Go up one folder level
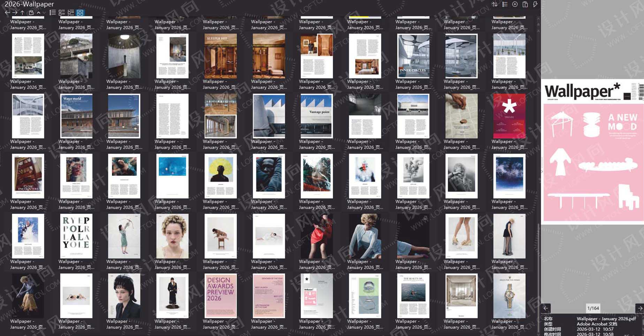 22,13
